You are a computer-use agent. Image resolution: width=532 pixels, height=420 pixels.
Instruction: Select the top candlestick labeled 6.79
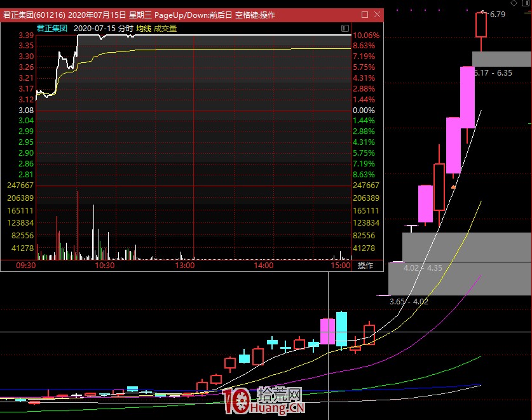481,25
